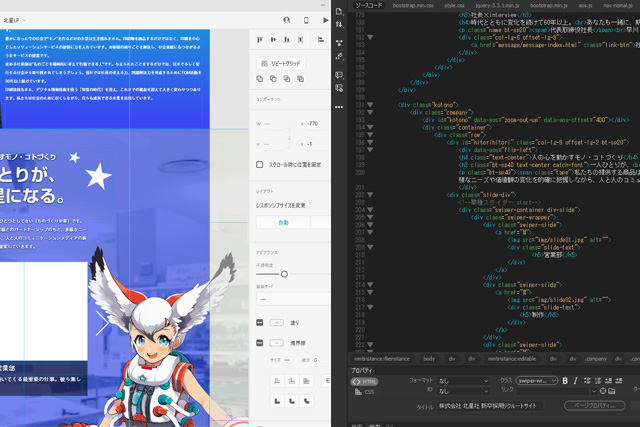Click the invite/share user icon in XD

coord(287,20)
